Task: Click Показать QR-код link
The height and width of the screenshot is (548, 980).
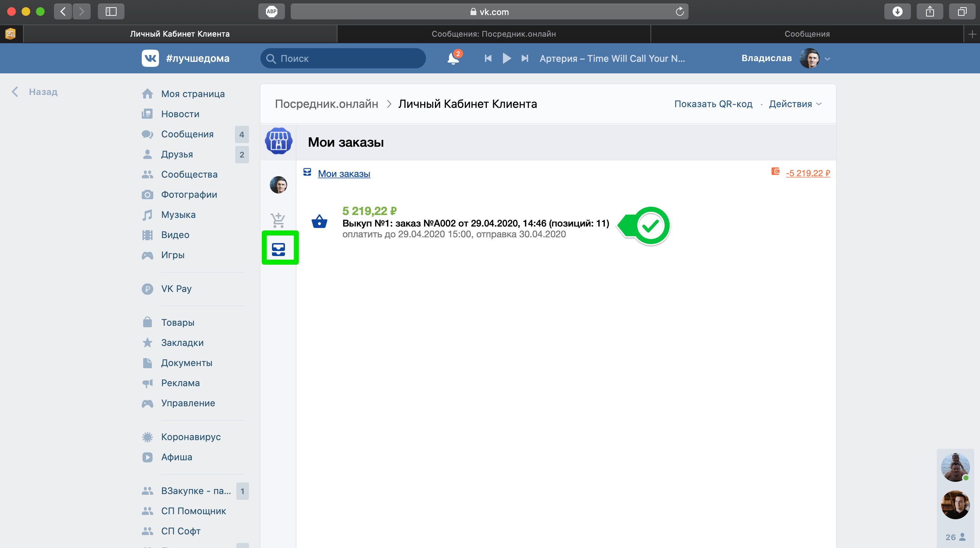Action: (713, 104)
